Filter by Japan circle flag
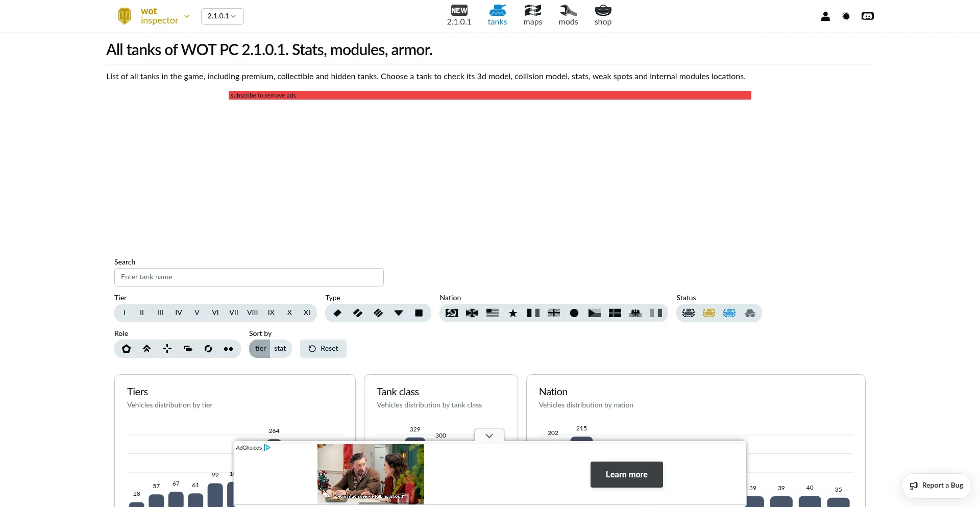The width and height of the screenshot is (980, 507). click(x=574, y=313)
